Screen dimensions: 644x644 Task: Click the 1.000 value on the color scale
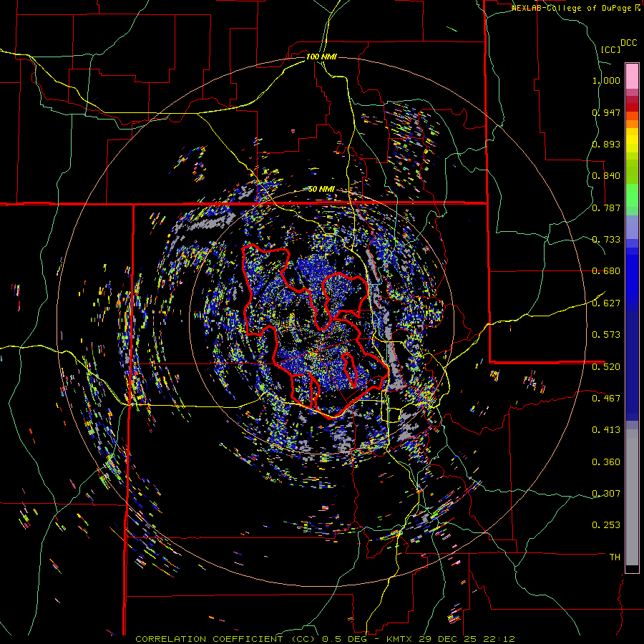pos(606,80)
